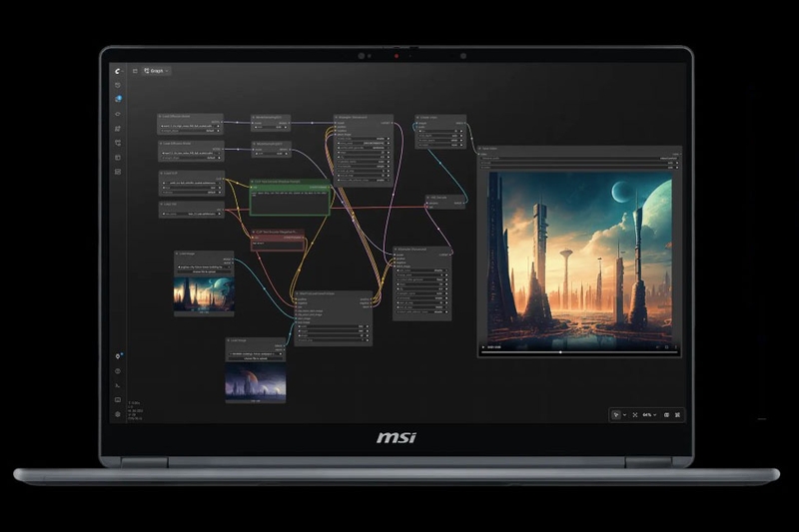Expand the pointer mode options chevron
799x532 pixels.
pyautogui.click(x=625, y=415)
